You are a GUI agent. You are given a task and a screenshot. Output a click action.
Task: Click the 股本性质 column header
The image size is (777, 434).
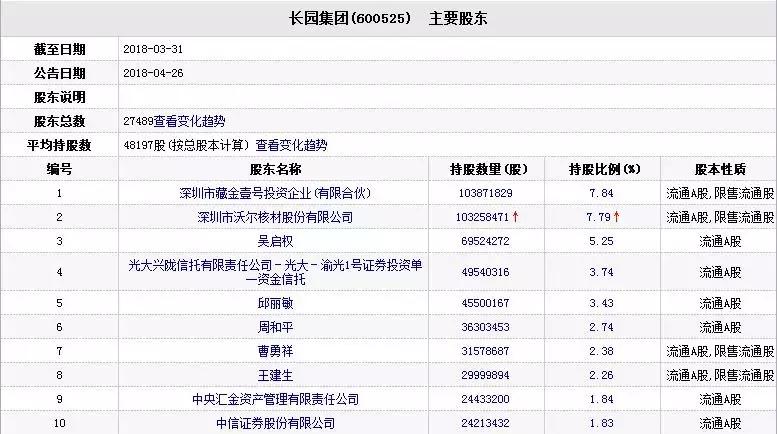[720, 169]
